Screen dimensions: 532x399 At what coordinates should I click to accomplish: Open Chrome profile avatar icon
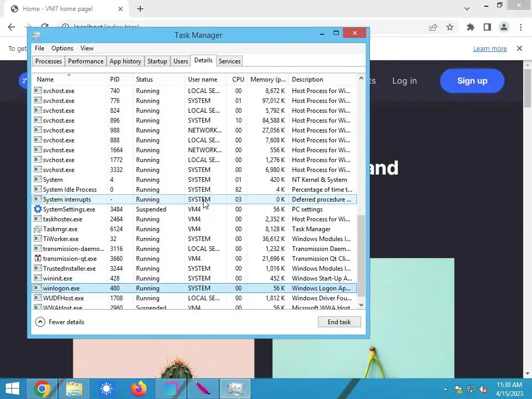point(504,27)
